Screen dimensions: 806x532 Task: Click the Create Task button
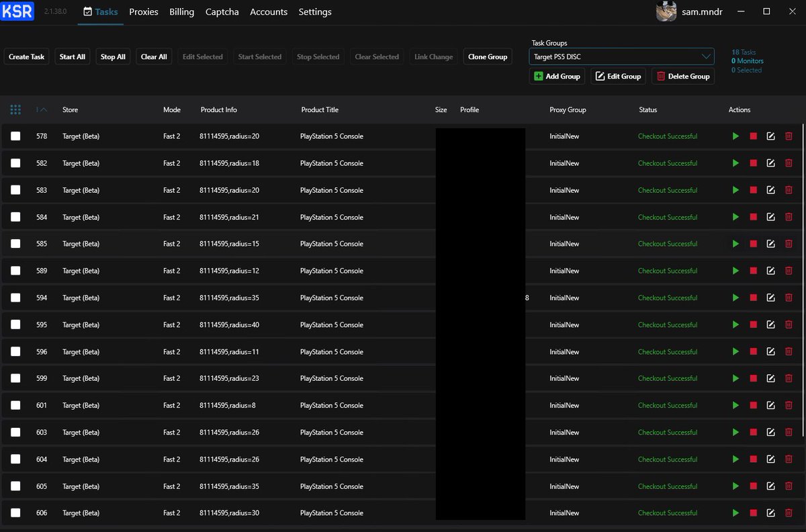(27, 57)
